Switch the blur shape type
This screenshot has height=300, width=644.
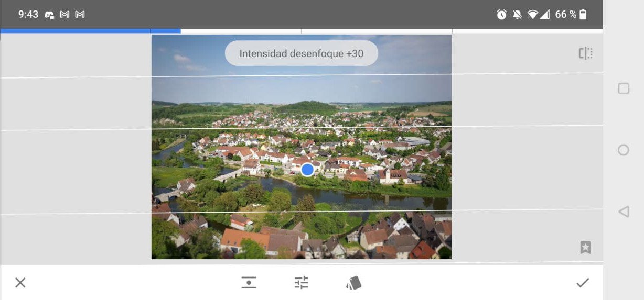tap(249, 283)
